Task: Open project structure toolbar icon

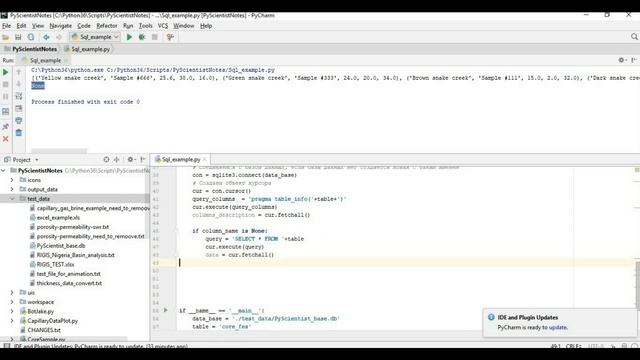Action: click(170, 37)
